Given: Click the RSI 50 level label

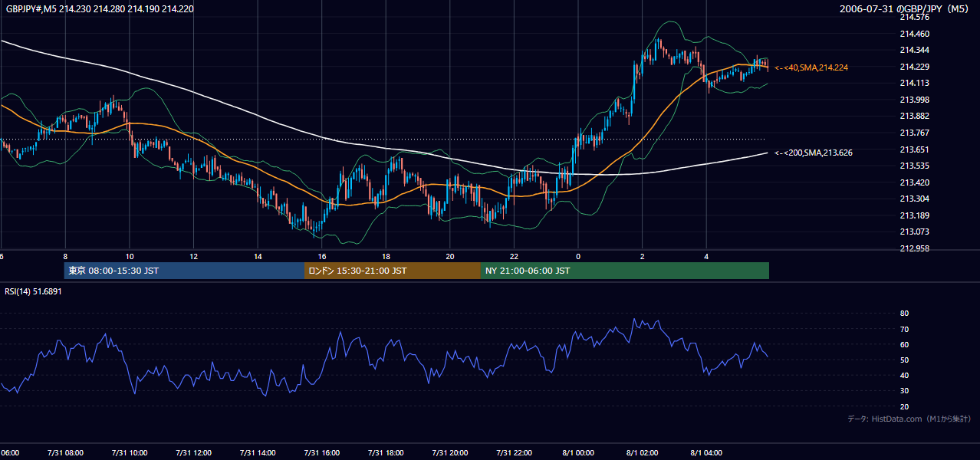Looking at the screenshot, I should (904, 360).
